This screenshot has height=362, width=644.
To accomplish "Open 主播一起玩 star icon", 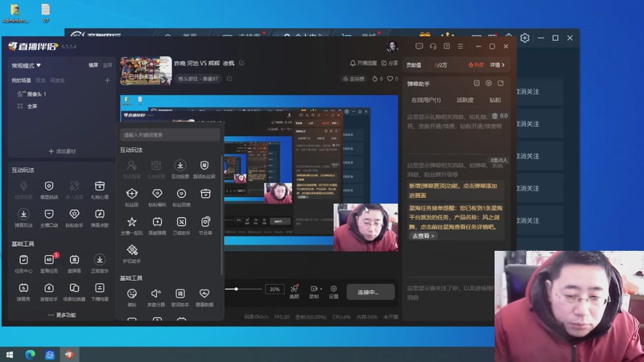I will [132, 225].
